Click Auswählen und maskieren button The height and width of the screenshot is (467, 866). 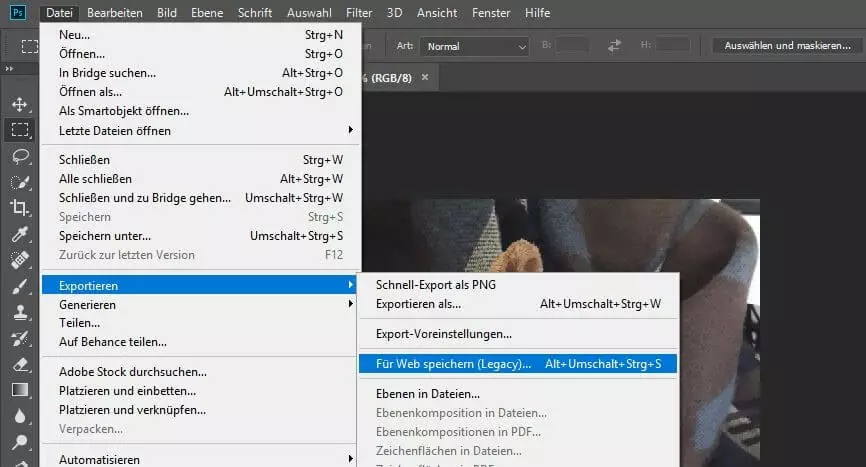point(788,45)
